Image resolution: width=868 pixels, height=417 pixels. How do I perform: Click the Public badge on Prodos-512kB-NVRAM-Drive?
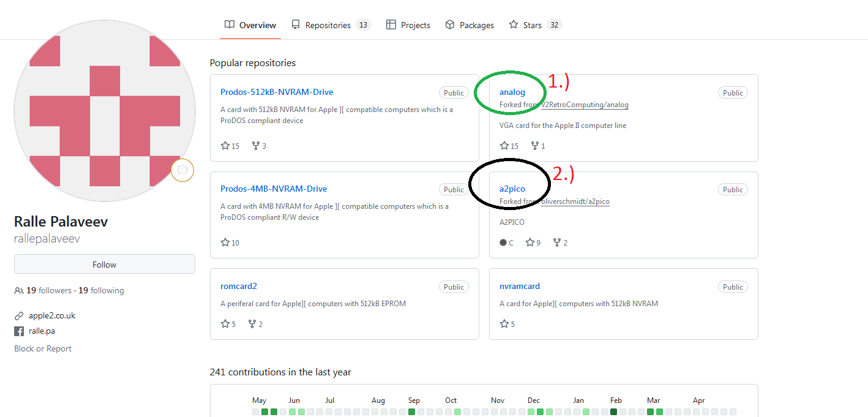[x=454, y=92]
